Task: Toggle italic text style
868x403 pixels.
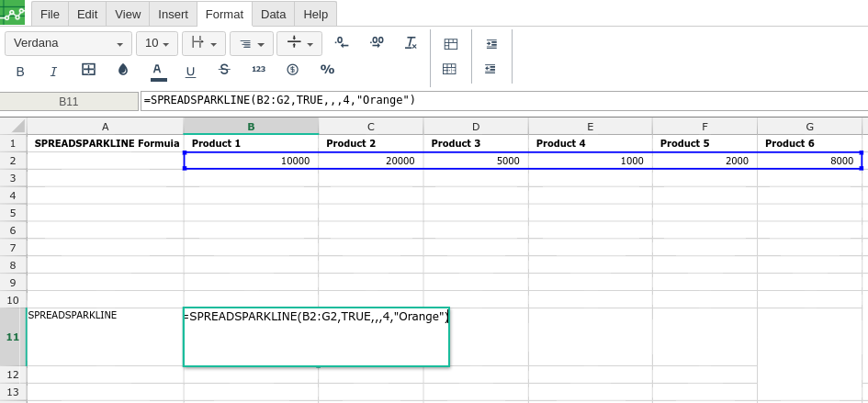Action: click(53, 72)
